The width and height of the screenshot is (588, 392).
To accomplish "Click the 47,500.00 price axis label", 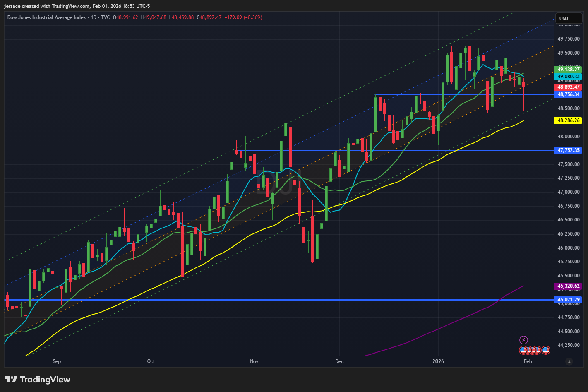I will pos(569,164).
